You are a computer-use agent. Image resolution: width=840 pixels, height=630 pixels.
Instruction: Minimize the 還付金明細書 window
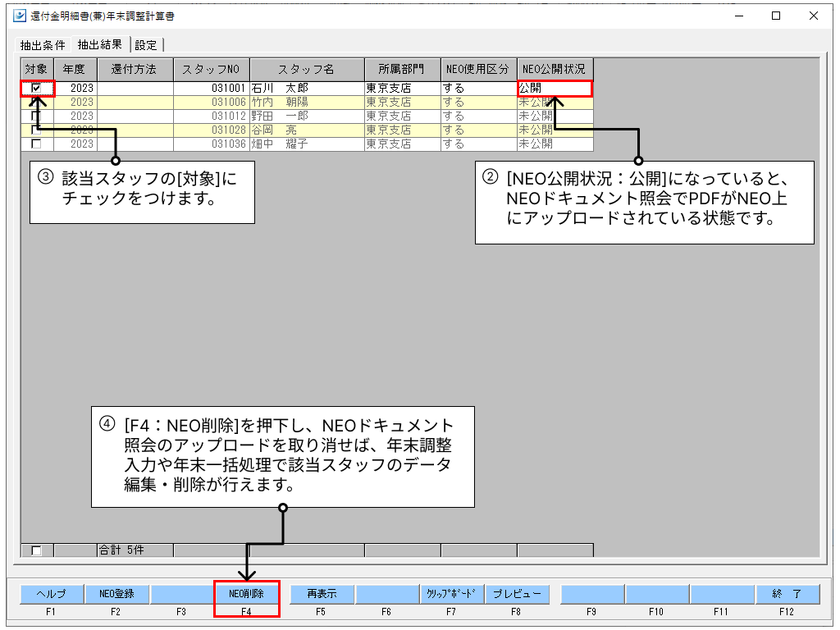pyautogui.click(x=739, y=16)
